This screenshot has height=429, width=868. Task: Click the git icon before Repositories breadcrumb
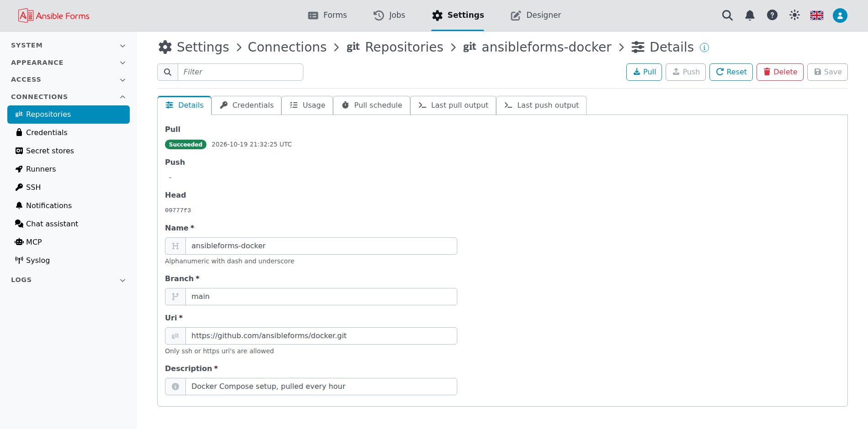pos(353,47)
